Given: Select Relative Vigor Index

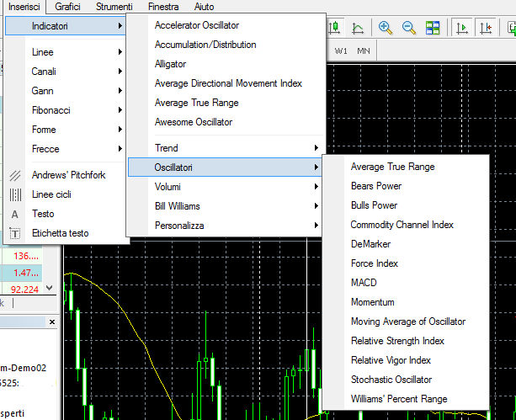Looking at the screenshot, I should [391, 360].
